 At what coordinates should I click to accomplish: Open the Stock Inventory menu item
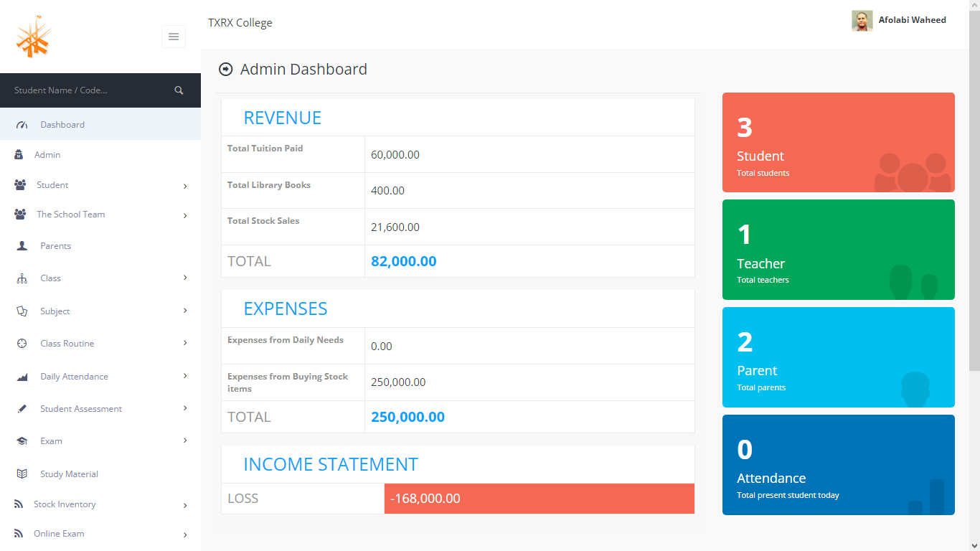point(65,504)
